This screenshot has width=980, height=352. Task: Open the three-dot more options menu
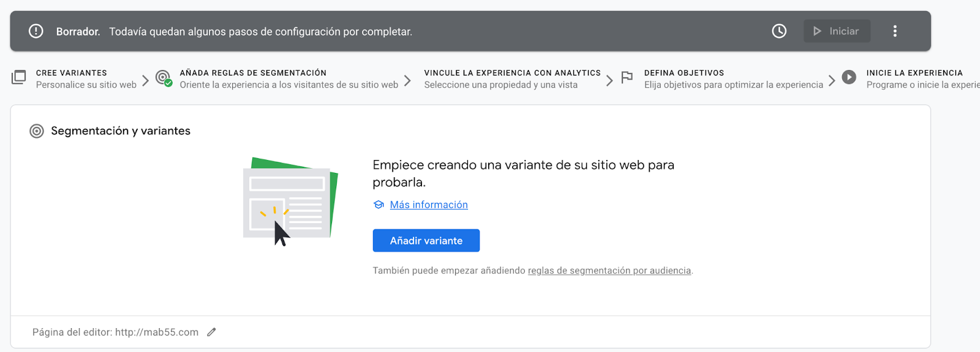pyautogui.click(x=895, y=31)
